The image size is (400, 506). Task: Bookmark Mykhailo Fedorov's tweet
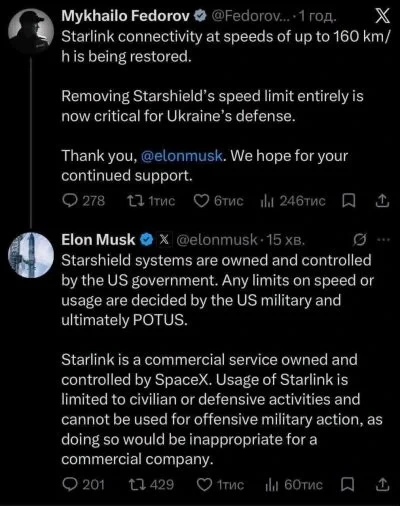pyautogui.click(x=349, y=201)
